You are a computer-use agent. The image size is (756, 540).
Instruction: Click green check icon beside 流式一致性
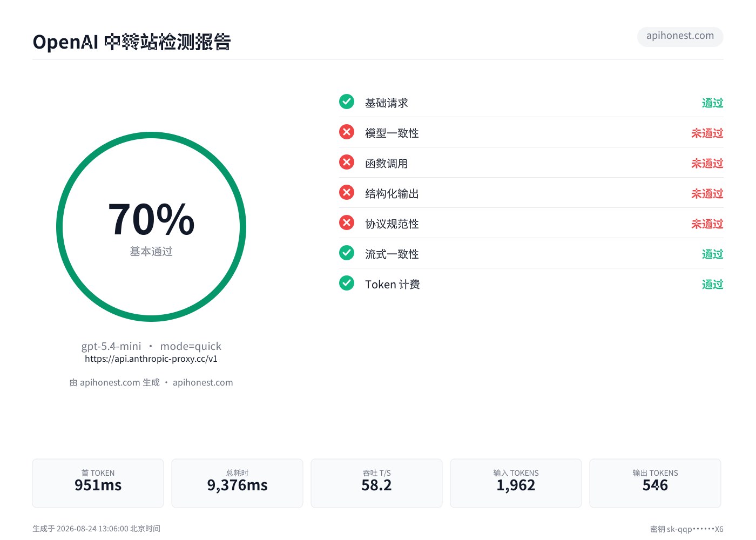[347, 253]
